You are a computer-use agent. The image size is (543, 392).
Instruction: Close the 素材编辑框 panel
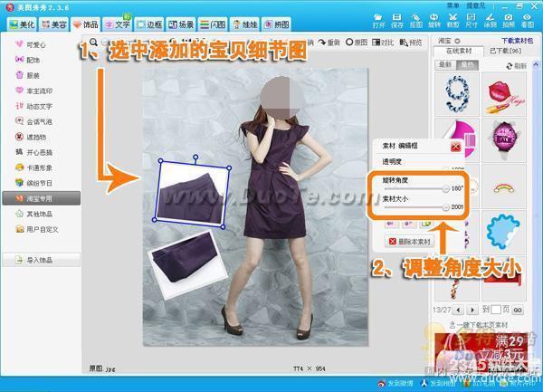(456, 147)
